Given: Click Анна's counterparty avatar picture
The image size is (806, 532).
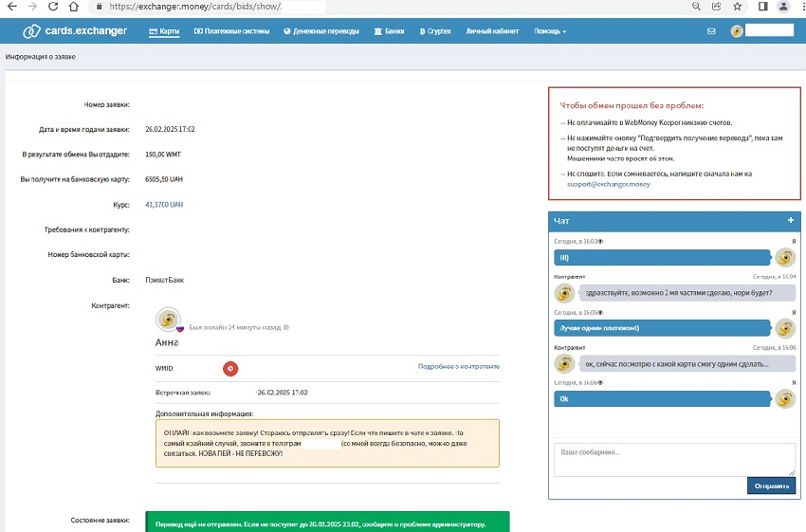Looking at the screenshot, I should click(168, 319).
